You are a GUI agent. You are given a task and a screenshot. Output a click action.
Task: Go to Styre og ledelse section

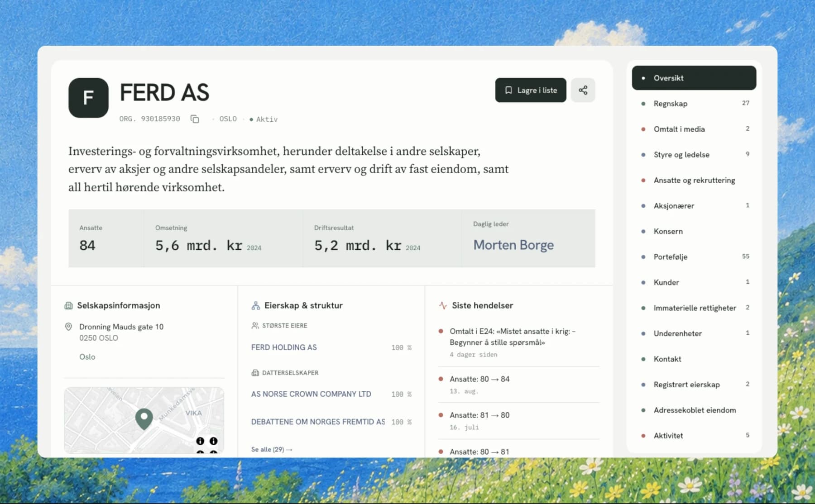694,155
